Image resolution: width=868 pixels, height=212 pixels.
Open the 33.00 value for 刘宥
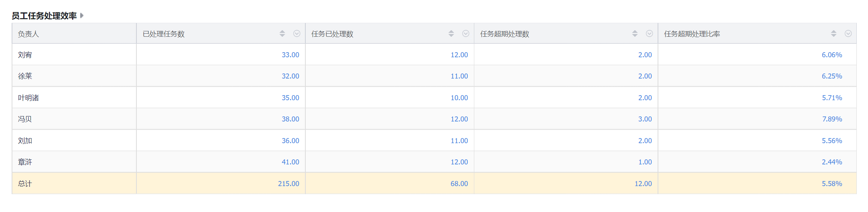coord(290,55)
